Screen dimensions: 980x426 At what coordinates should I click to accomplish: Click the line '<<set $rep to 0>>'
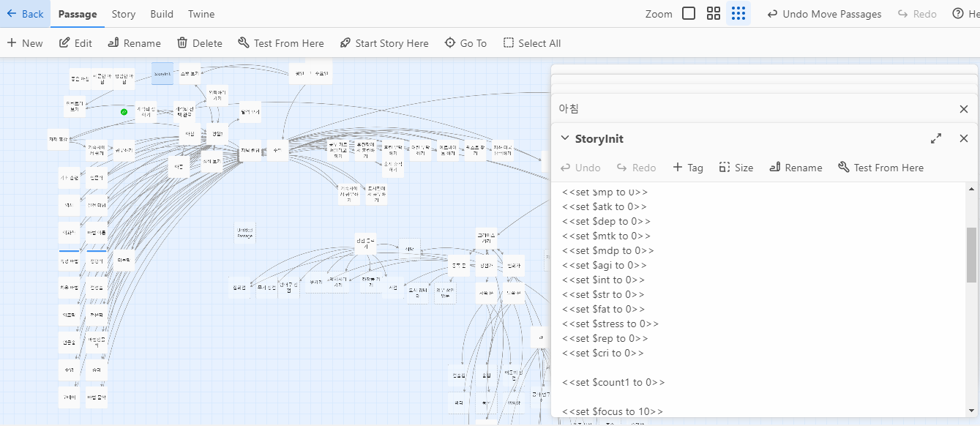pyautogui.click(x=605, y=338)
